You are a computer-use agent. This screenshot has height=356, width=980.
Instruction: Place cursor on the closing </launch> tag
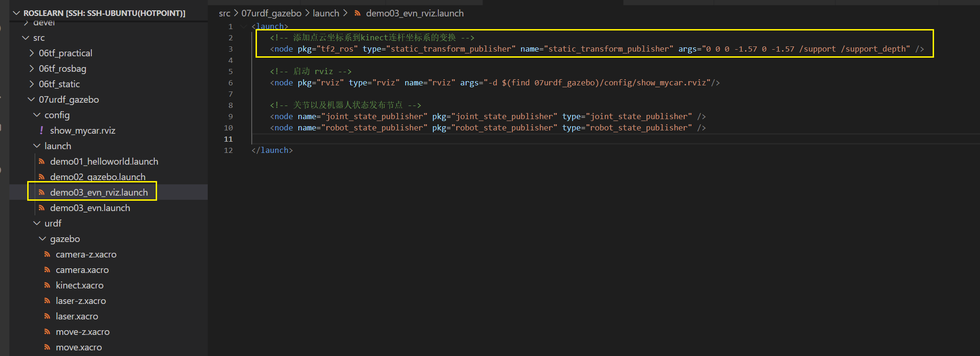272,150
